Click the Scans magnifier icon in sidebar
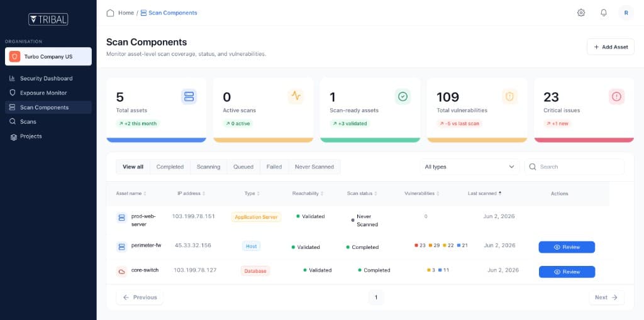Image resolution: width=644 pixels, height=320 pixels. [13, 121]
